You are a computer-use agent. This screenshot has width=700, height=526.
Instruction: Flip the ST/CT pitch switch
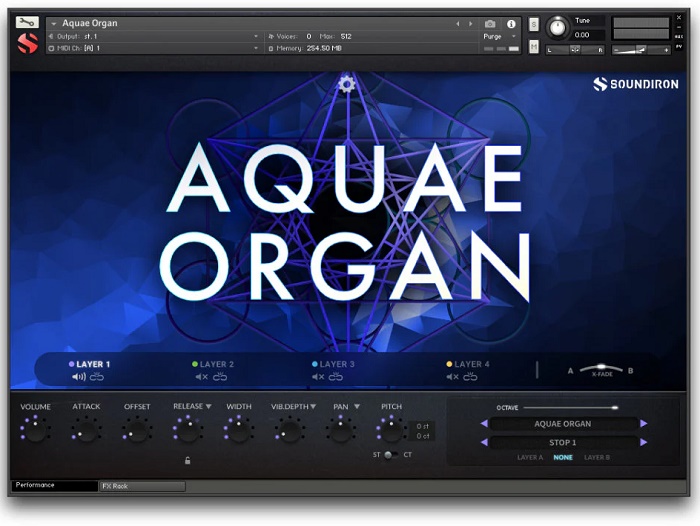[392, 455]
